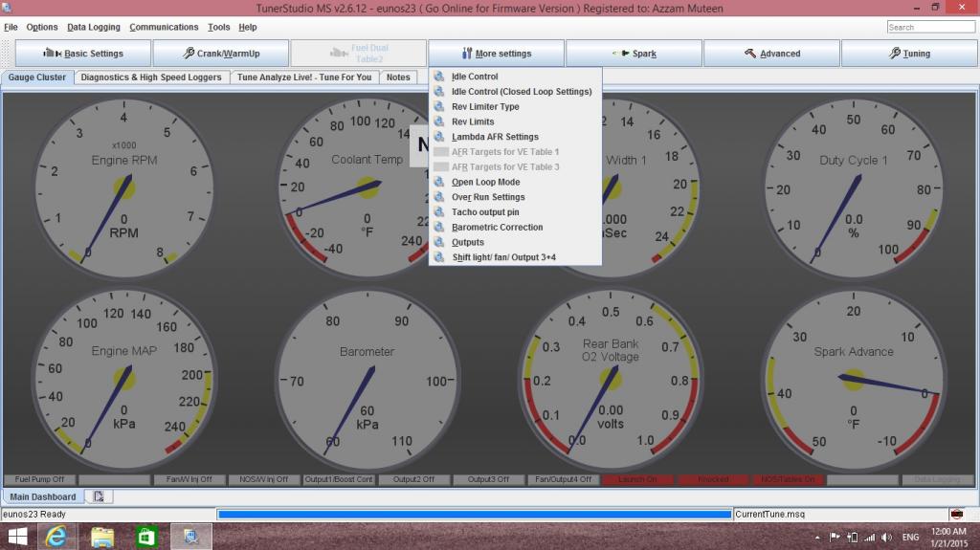Switch to Tune Analyze Live! tab

click(x=304, y=77)
